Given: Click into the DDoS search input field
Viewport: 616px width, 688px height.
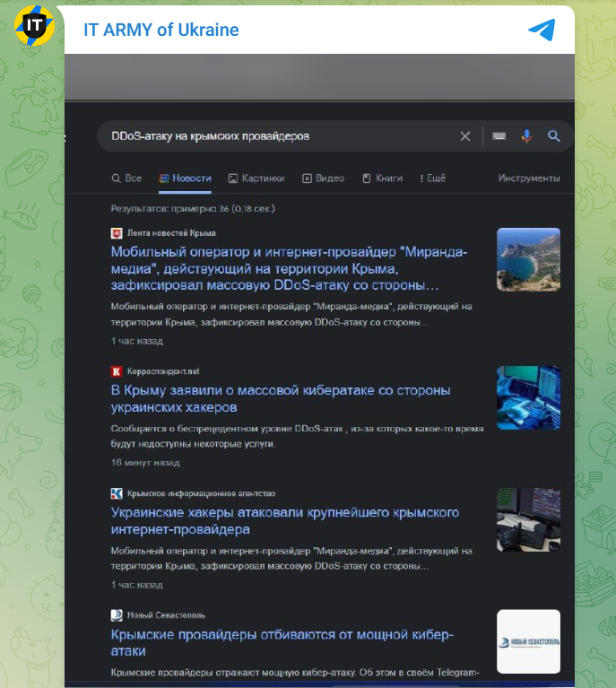Looking at the screenshot, I should 278,136.
